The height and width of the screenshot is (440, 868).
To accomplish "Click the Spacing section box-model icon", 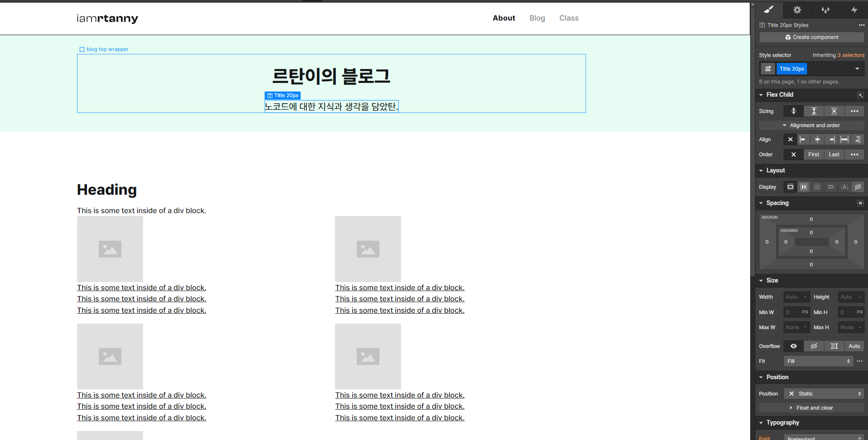I will tap(860, 203).
